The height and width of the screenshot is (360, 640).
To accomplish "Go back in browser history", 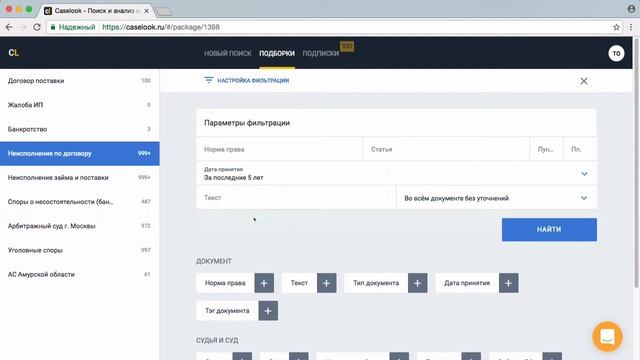I will [9, 27].
